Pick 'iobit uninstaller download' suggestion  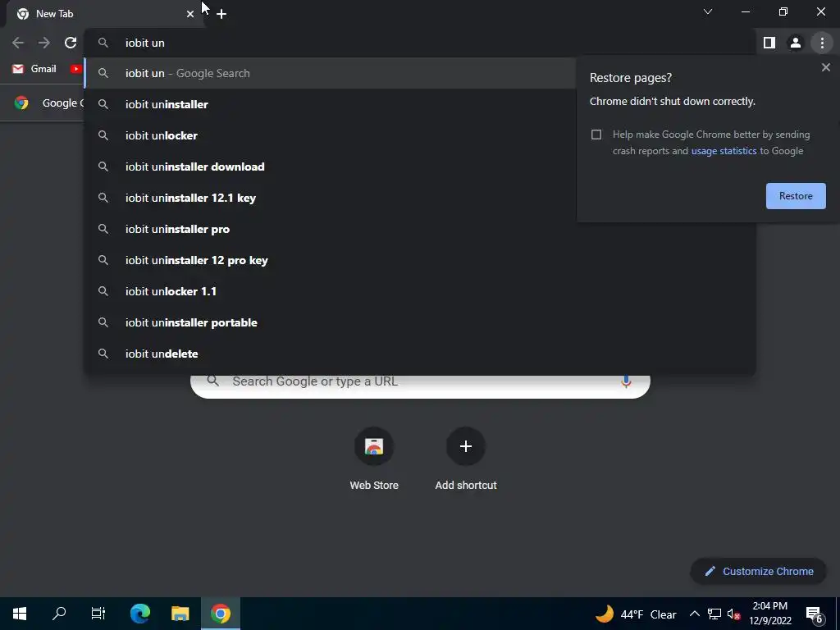(x=330, y=167)
